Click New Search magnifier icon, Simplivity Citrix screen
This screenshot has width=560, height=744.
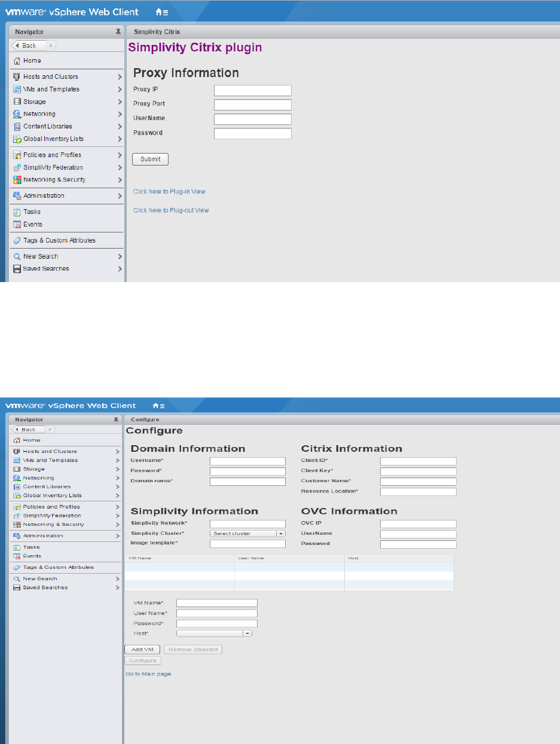click(x=17, y=256)
